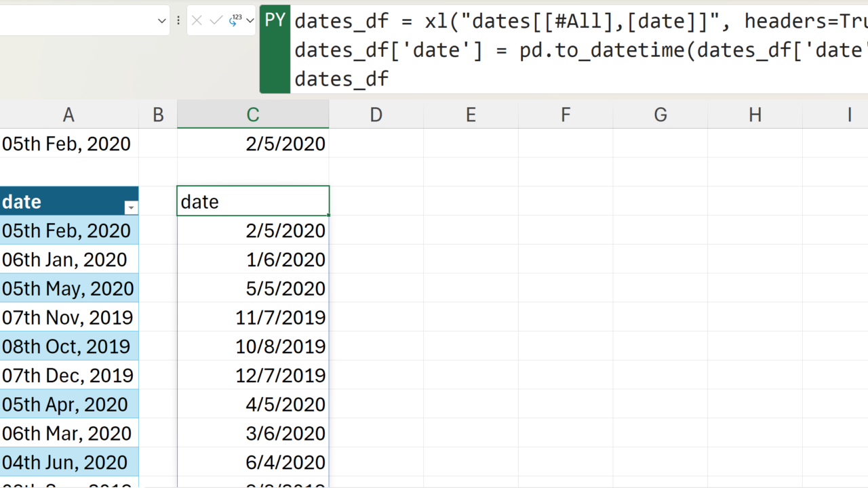Click inside the Name Box field
This screenshot has width=868, height=488.
(75, 21)
